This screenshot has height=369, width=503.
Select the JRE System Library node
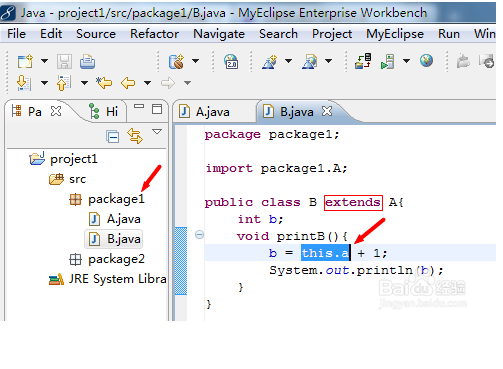point(107,279)
